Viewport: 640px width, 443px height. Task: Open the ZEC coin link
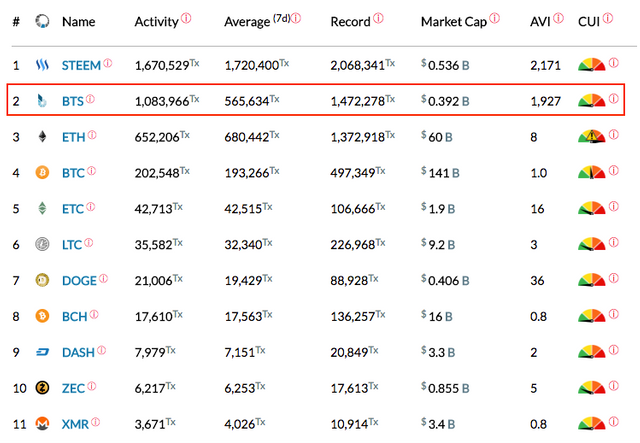pos(73,388)
